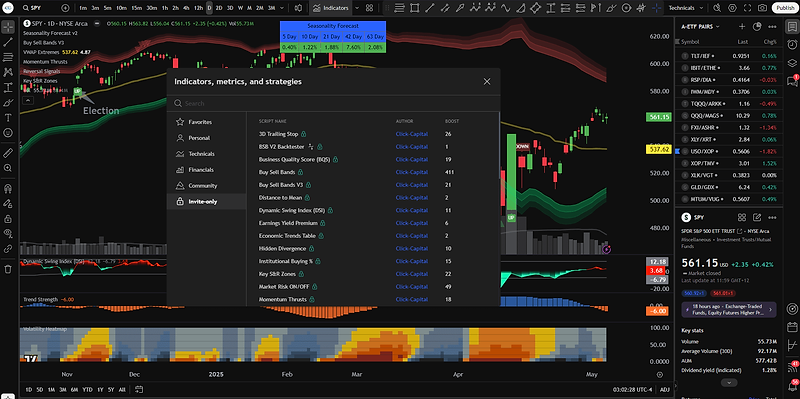This screenshot has height=399, width=800.
Task: Open the emoji icons tool
Action: pos(8,133)
